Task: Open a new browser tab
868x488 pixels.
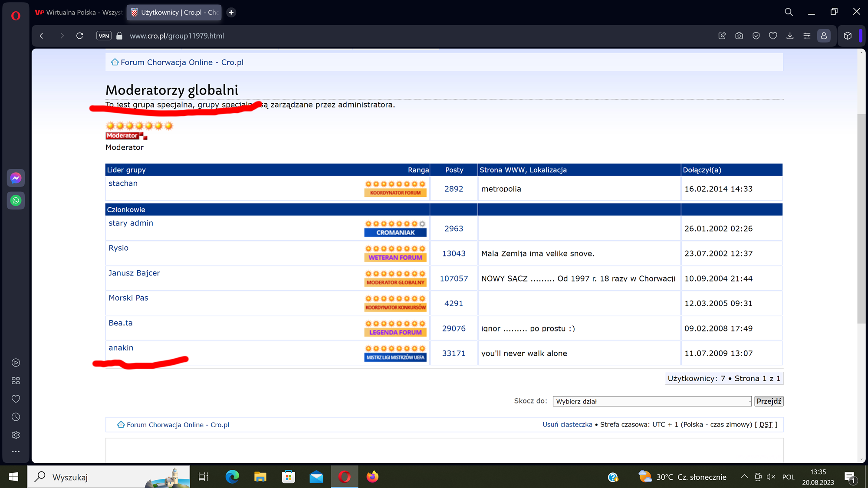Action: click(x=231, y=12)
